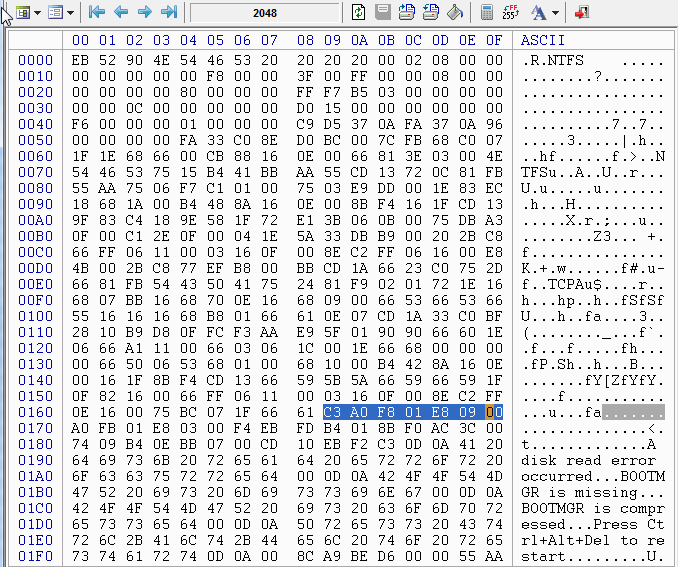Click the 'rl+Alt+Del to re' ASCII text
The width and height of the screenshot is (678, 567).
[593, 540]
